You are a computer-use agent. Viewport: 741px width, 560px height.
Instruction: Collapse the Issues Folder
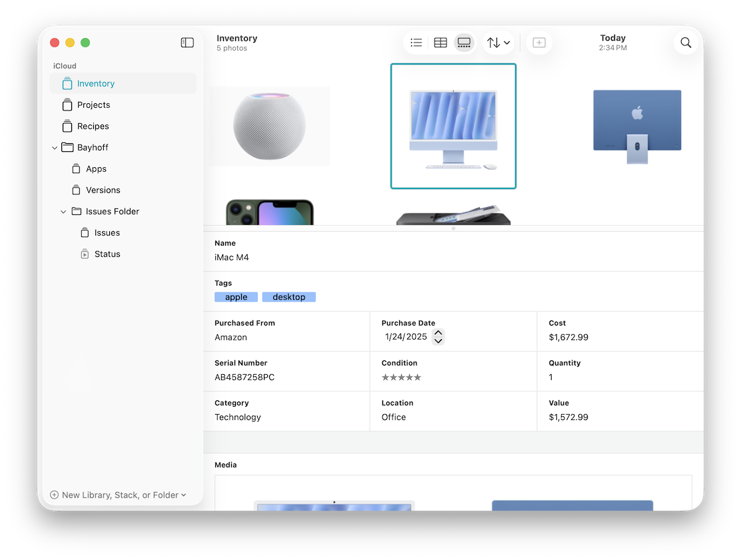pos(63,211)
